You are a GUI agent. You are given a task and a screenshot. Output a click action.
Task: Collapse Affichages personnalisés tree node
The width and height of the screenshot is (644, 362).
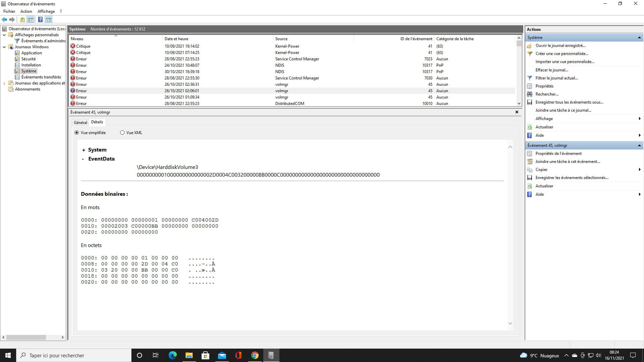[4, 35]
